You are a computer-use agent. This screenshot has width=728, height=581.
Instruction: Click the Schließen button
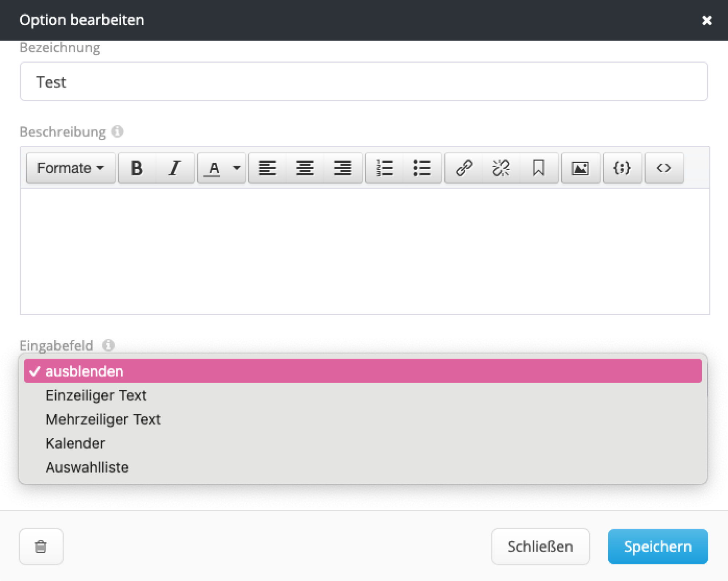click(x=540, y=546)
